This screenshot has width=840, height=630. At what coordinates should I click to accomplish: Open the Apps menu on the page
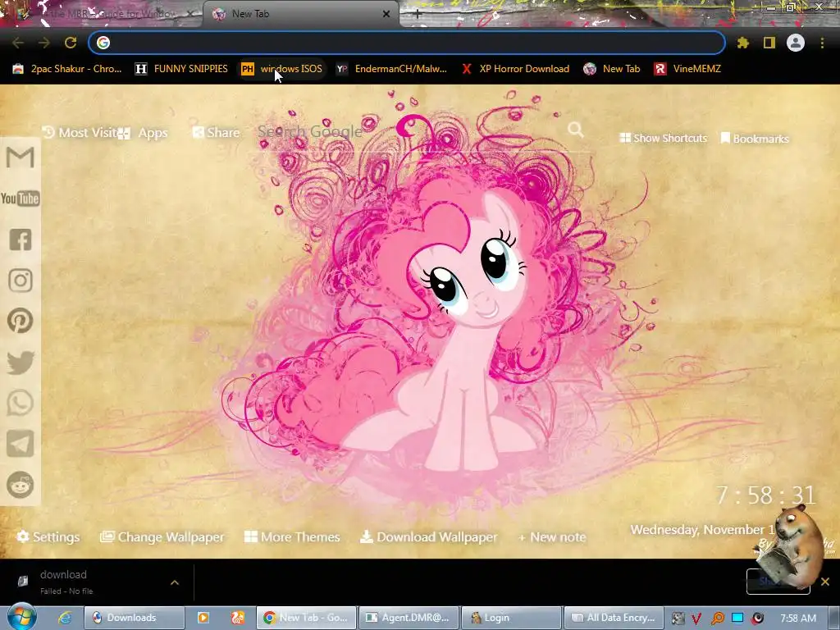143,133
